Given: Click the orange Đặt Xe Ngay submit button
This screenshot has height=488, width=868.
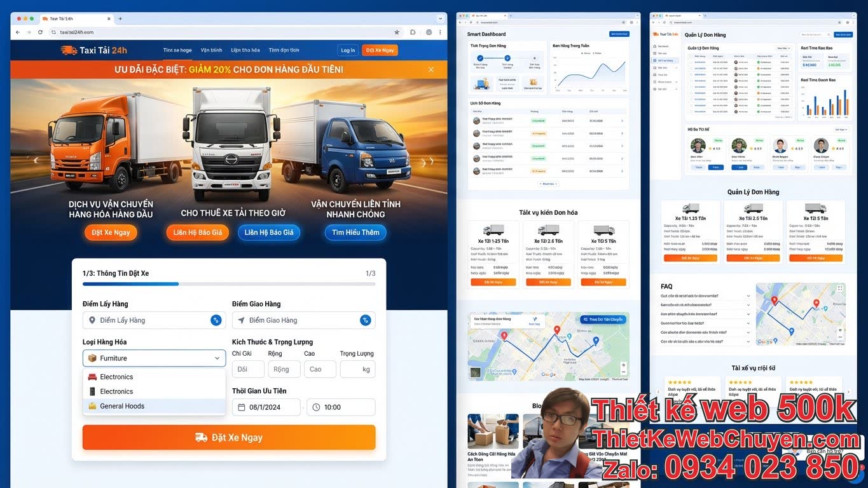Looking at the screenshot, I should (x=228, y=437).
